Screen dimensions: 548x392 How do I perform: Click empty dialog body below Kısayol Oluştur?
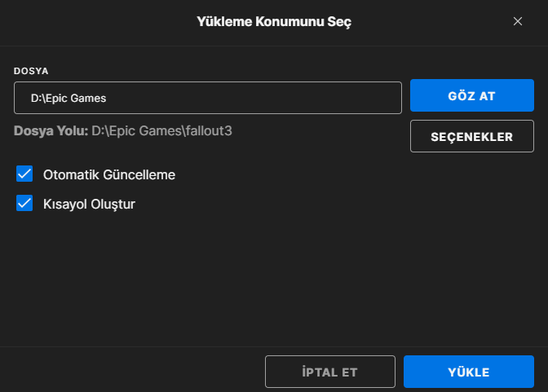[204, 277]
